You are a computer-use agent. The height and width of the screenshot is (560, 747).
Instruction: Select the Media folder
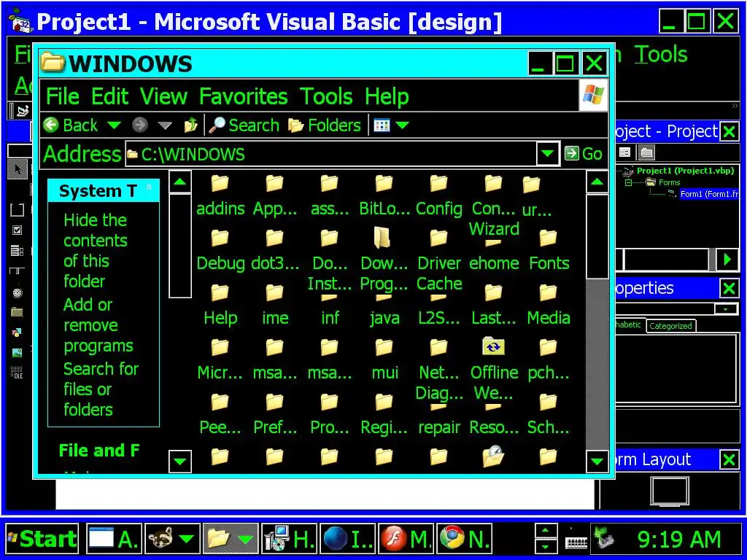click(549, 306)
